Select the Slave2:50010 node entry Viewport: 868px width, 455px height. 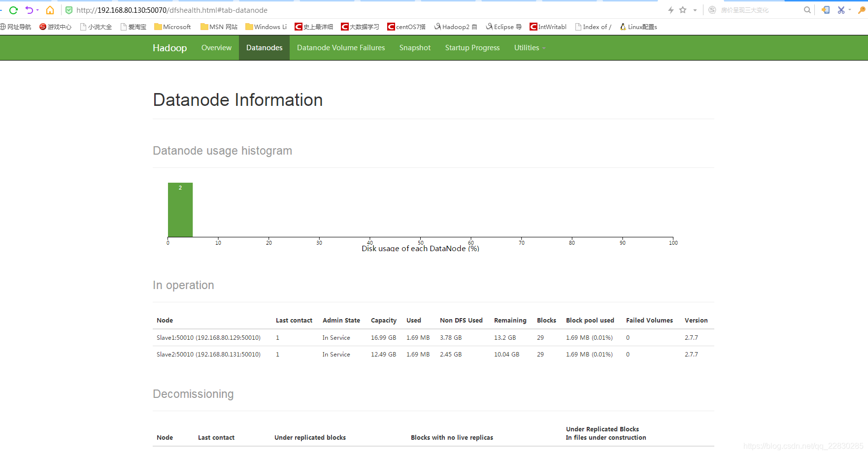point(208,355)
